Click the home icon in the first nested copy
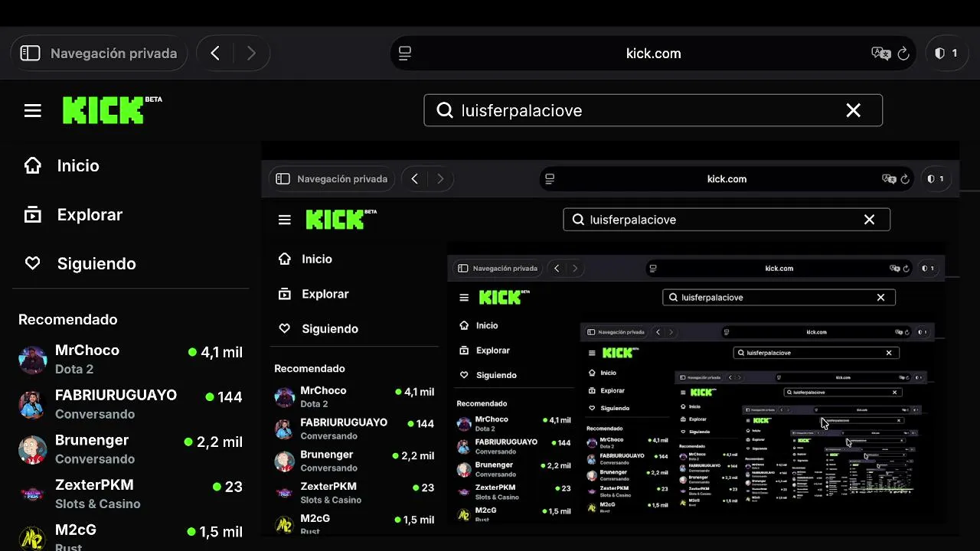This screenshot has height=551, width=980. coord(285,259)
